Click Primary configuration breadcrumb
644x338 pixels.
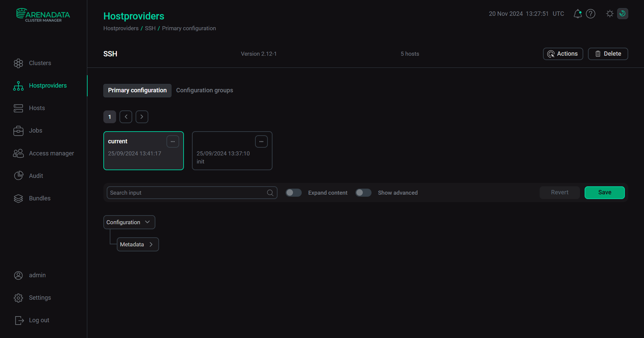tap(189, 28)
